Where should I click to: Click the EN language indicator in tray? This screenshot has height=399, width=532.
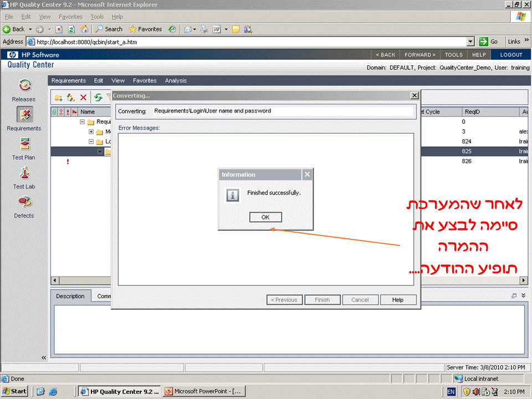[x=451, y=392]
